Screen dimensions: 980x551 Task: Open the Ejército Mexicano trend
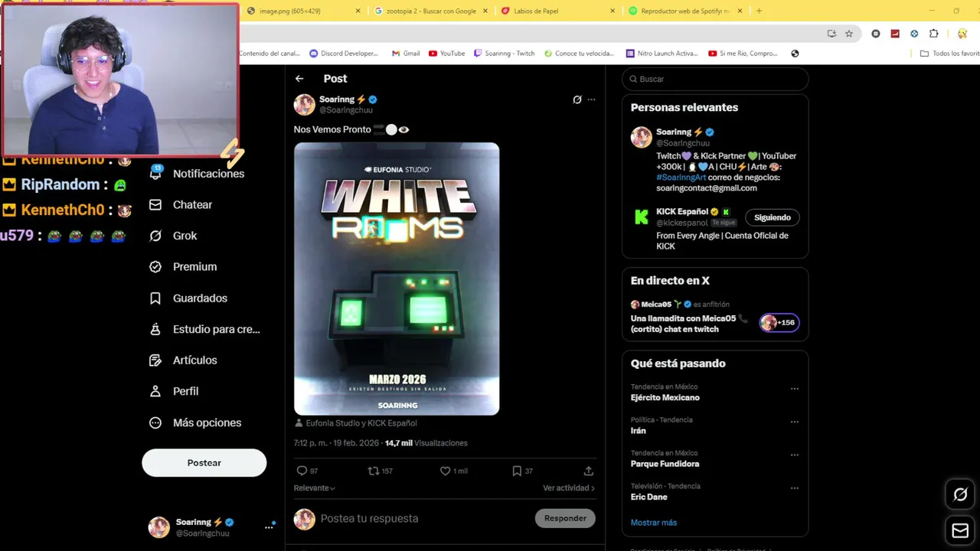[x=665, y=398]
